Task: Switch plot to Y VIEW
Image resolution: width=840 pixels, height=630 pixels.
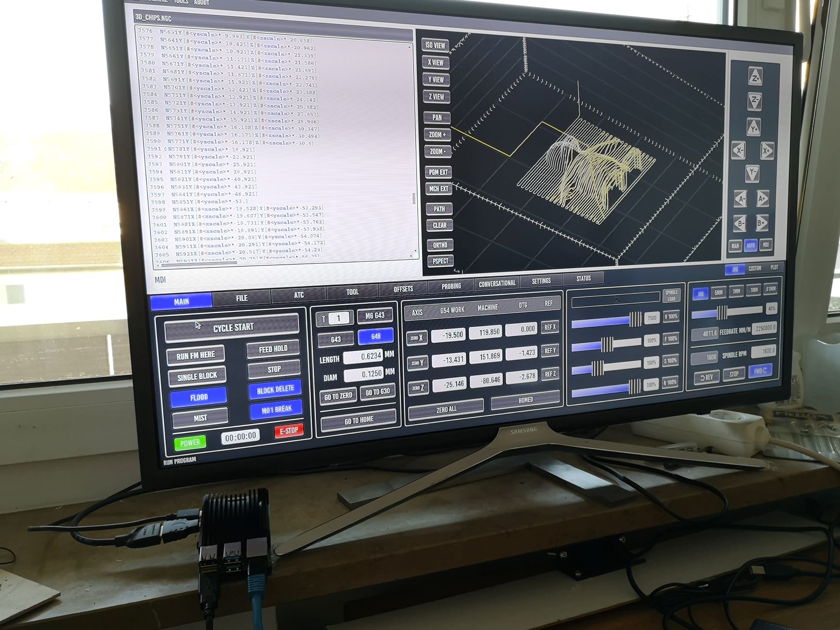Action: click(436, 80)
